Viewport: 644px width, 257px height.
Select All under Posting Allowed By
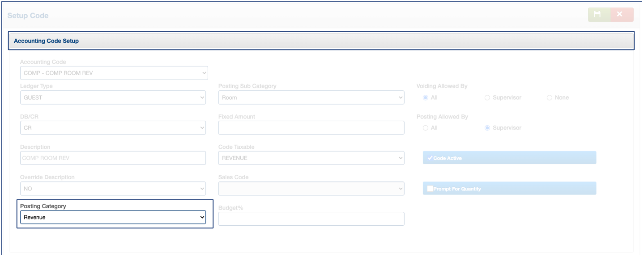426,128
